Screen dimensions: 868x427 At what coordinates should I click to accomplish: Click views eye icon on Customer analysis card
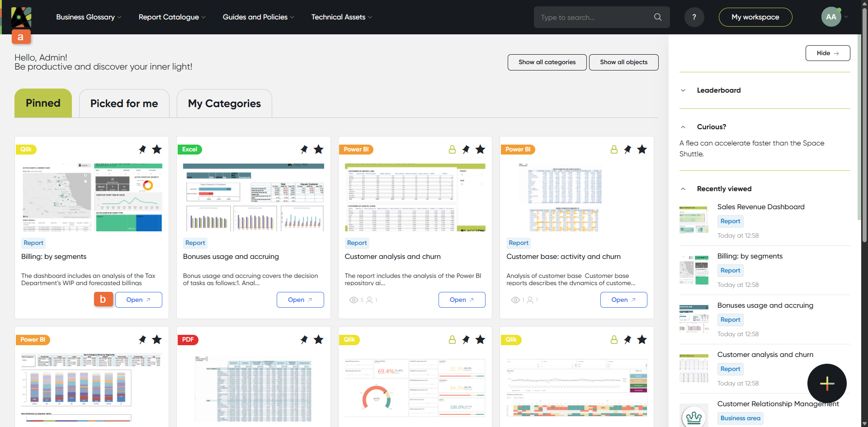pos(354,300)
